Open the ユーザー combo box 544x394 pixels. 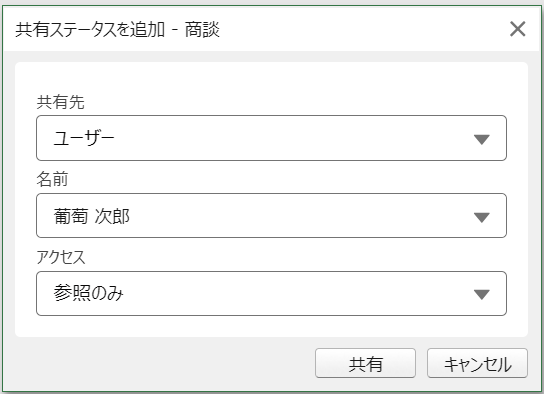click(271, 138)
